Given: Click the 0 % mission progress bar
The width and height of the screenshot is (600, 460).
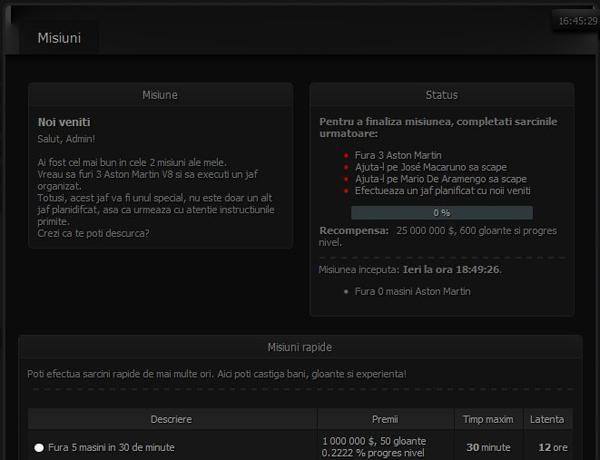Looking at the screenshot, I should click(441, 213).
